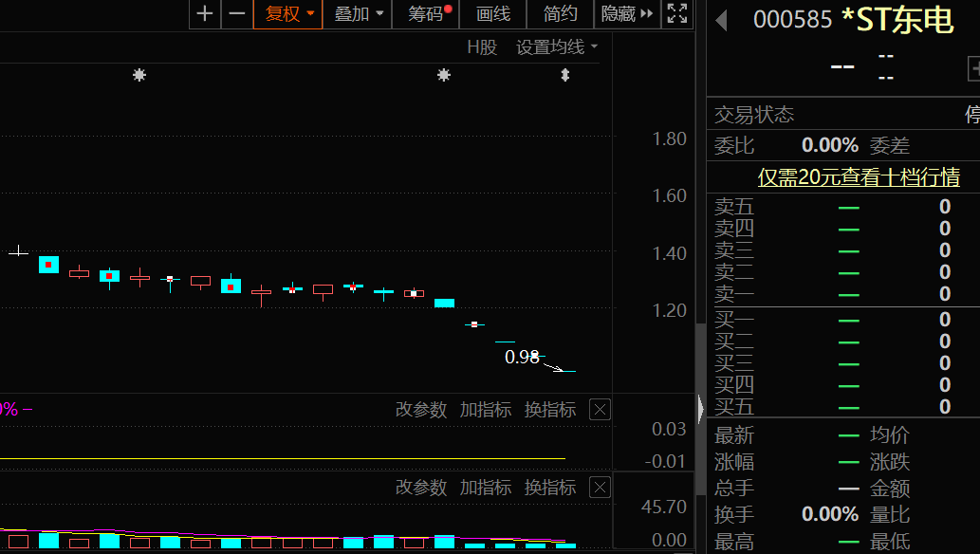Open the 叠加 overlay dropdown

click(x=359, y=14)
